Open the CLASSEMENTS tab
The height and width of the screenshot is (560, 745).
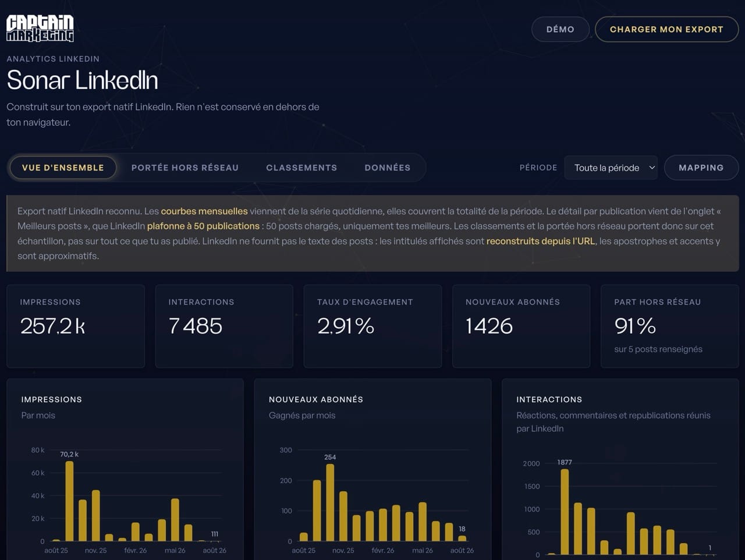pos(301,168)
